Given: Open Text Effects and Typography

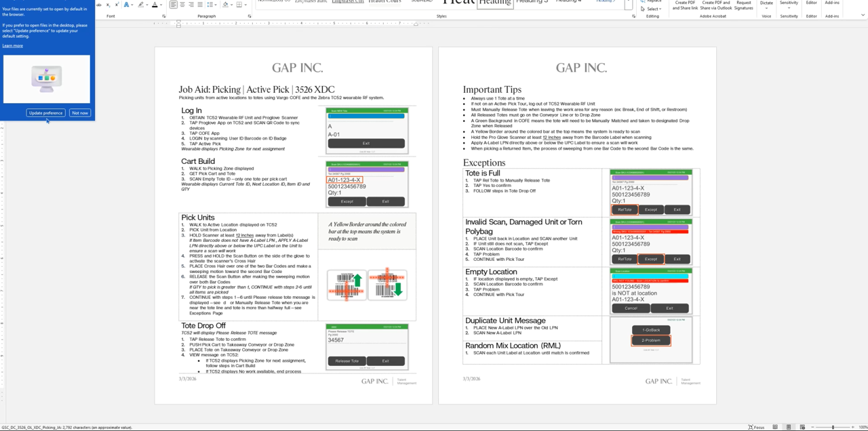Looking at the screenshot, I should (126, 5).
